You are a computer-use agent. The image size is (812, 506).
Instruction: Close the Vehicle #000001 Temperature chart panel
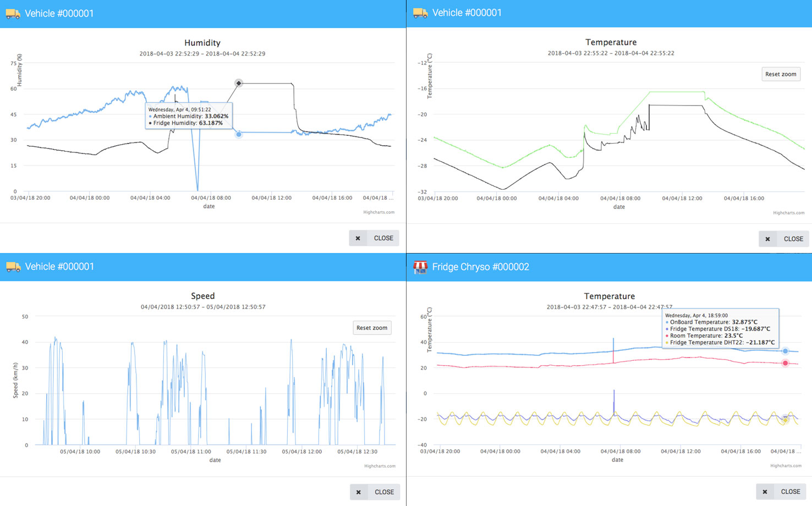[784, 239]
